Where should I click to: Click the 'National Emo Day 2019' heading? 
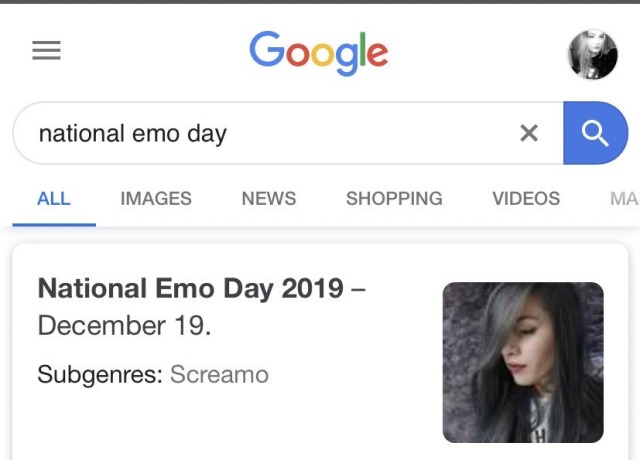click(191, 289)
